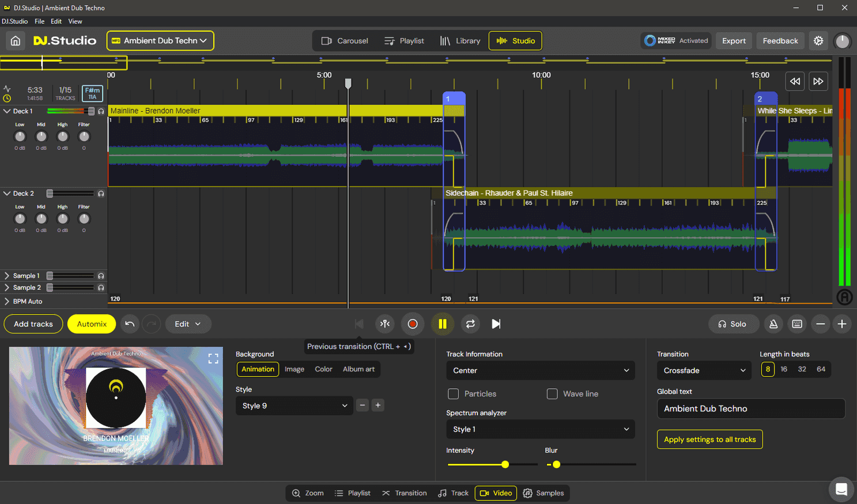Open the Crossfade transition dropdown

(x=704, y=370)
